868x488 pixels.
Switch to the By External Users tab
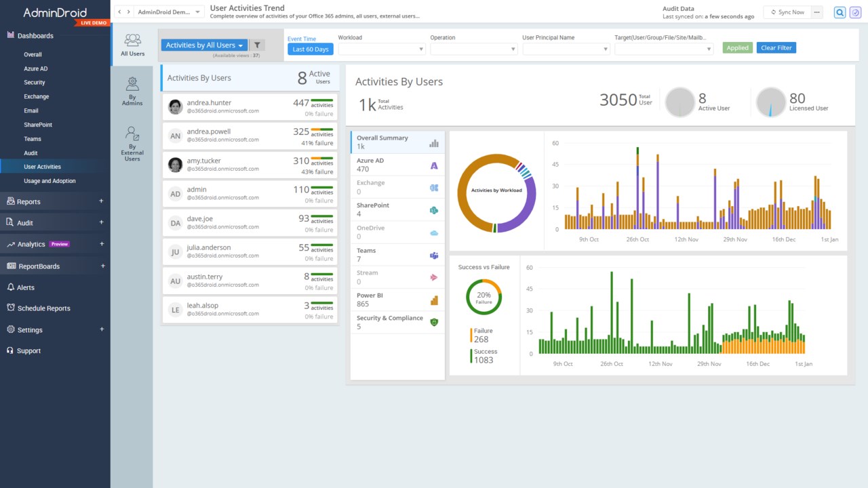[132, 144]
